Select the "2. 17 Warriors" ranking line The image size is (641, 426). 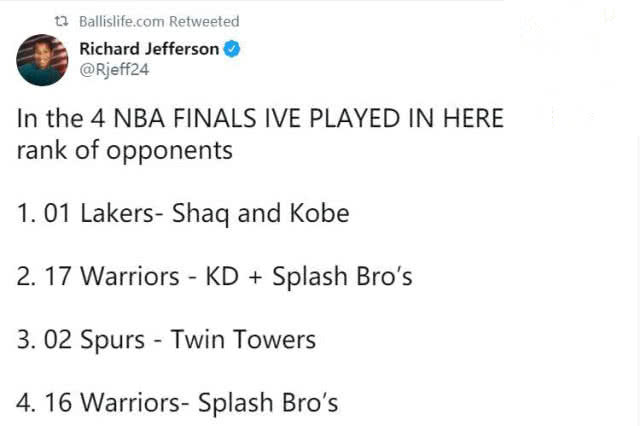[x=214, y=276]
